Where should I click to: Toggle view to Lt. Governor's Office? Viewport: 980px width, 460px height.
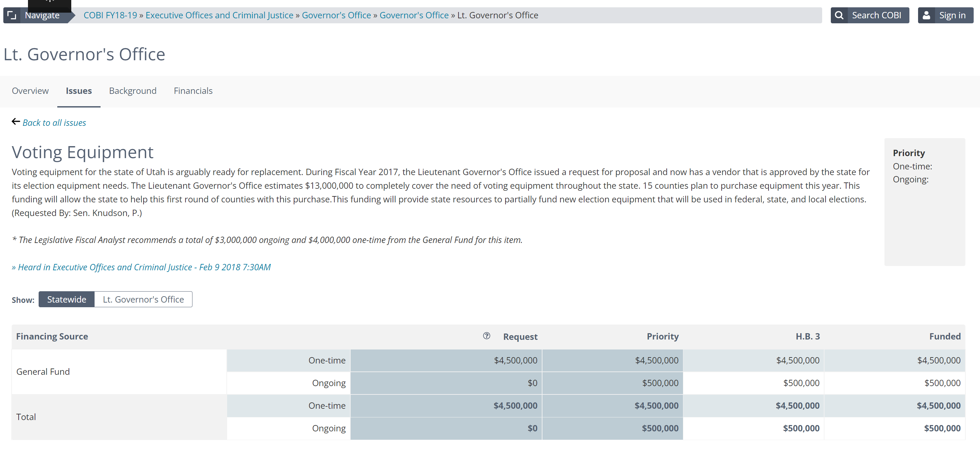[143, 299]
